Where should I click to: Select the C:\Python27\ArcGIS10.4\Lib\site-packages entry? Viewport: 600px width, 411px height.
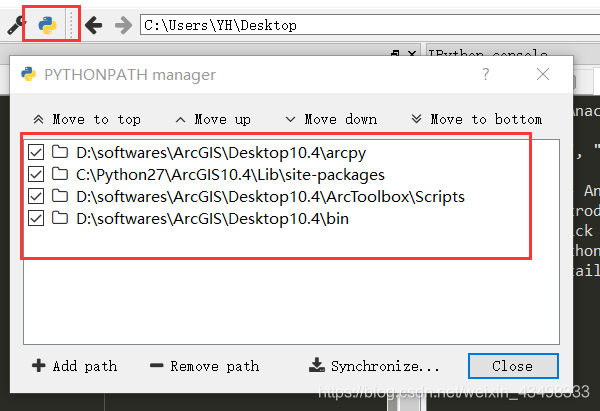point(230,175)
